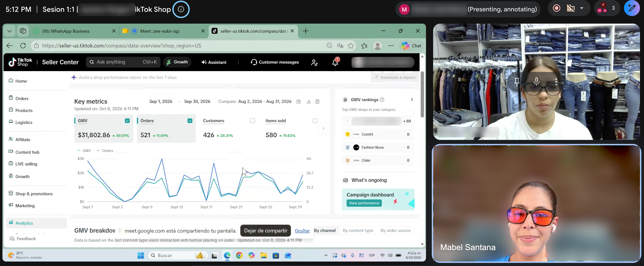
Task: Click Generate a report button
Action: pyautogui.click(x=395, y=78)
